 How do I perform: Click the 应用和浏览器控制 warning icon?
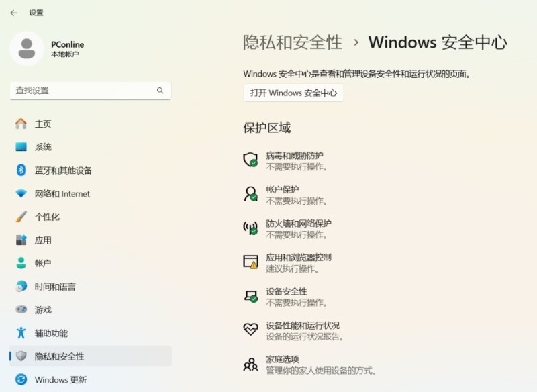tap(250, 262)
